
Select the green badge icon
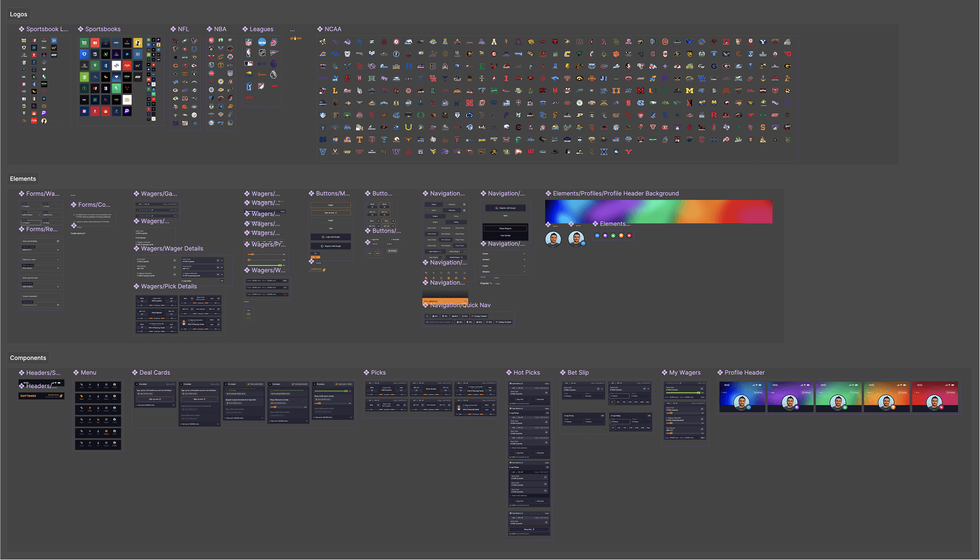pos(613,235)
